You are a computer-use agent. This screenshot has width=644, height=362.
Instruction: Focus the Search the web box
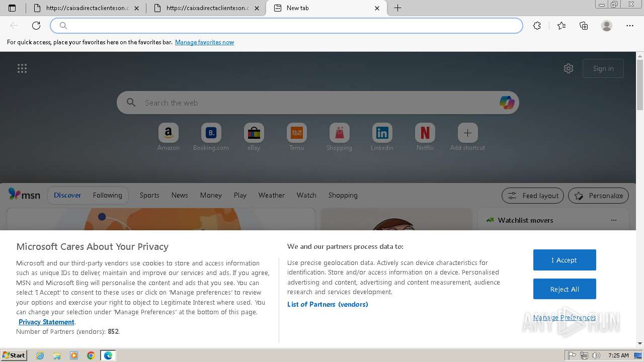pyautogui.click(x=318, y=103)
